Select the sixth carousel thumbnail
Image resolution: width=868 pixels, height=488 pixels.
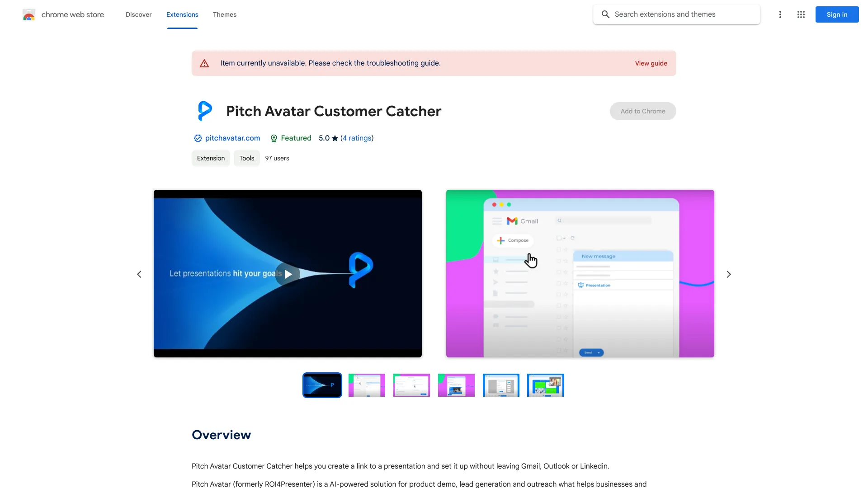pos(546,385)
